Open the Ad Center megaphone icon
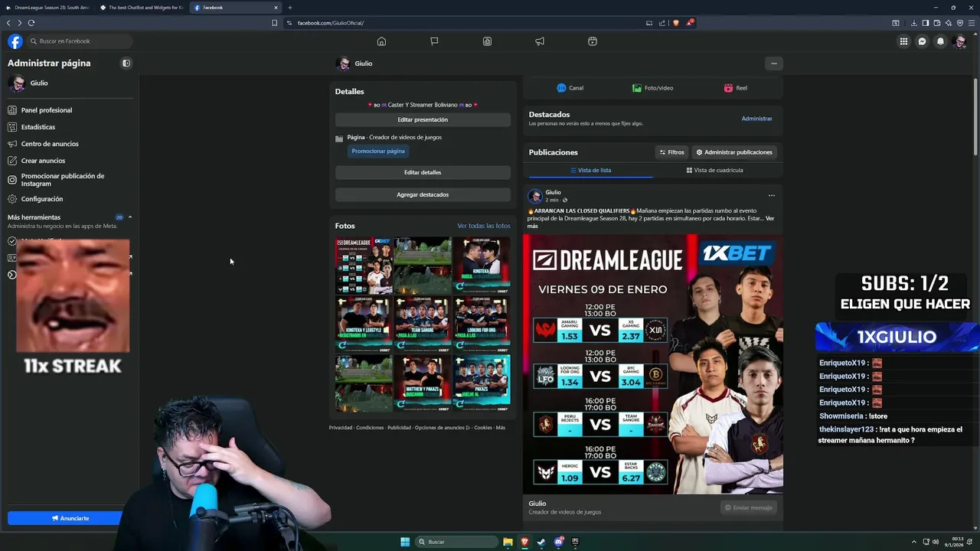The height and width of the screenshot is (551, 980). [540, 41]
